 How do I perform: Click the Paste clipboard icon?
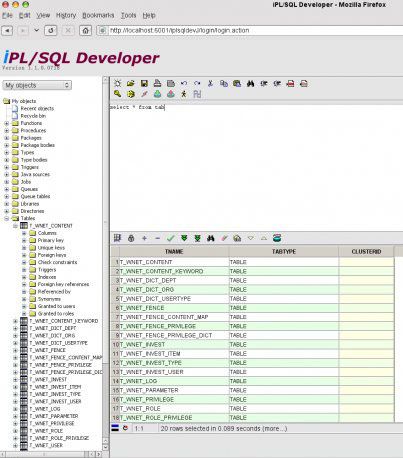click(x=237, y=83)
